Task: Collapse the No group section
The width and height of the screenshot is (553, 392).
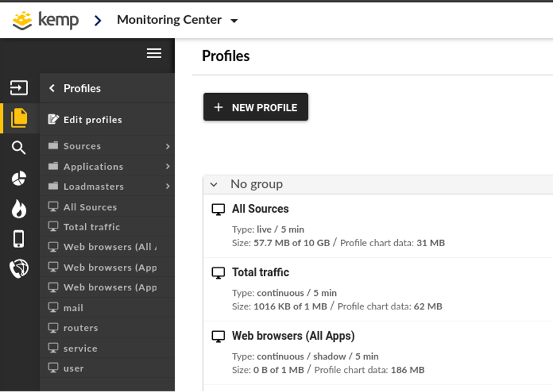Action: point(214,184)
